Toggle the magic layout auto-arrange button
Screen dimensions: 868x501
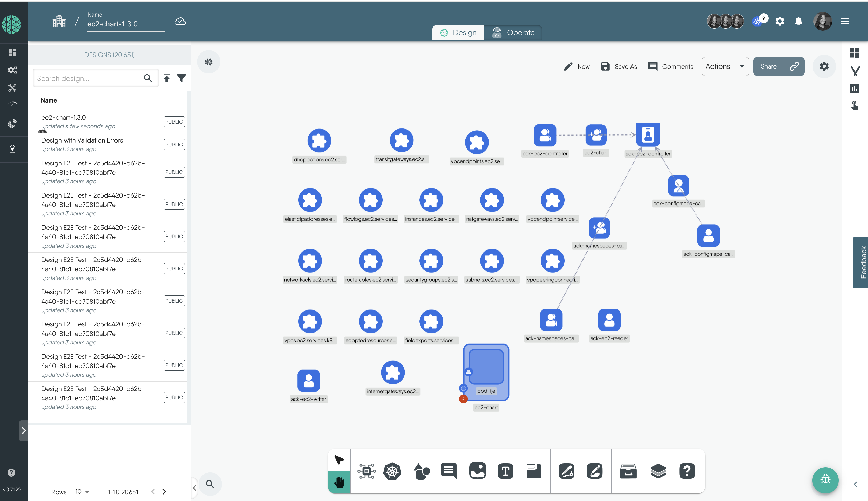(210, 62)
